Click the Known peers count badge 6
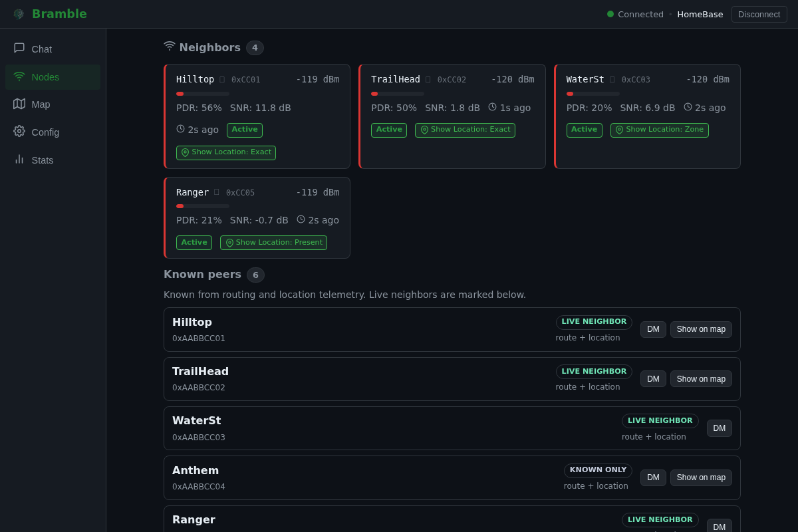798x532 pixels. (255, 275)
